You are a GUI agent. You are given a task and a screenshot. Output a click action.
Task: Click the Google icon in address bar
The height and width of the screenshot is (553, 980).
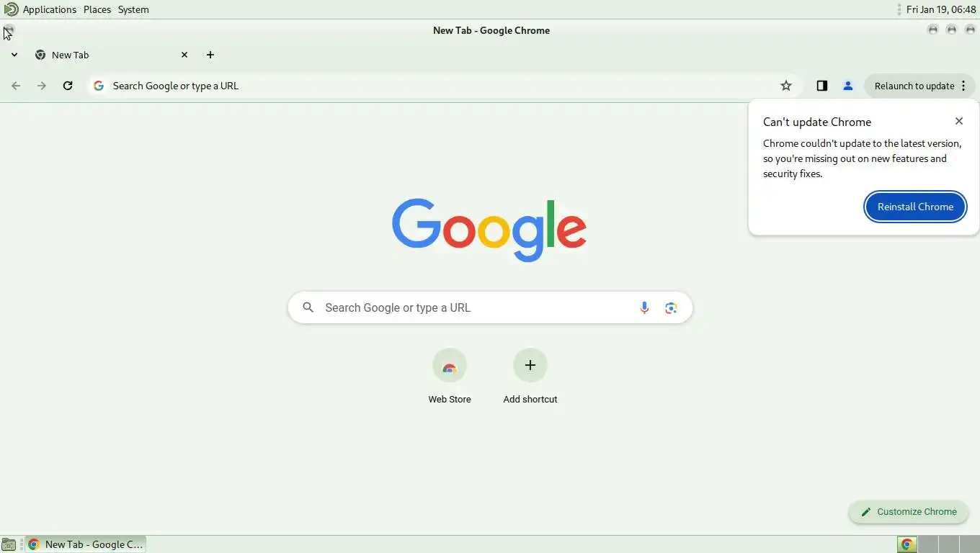pos(99,86)
